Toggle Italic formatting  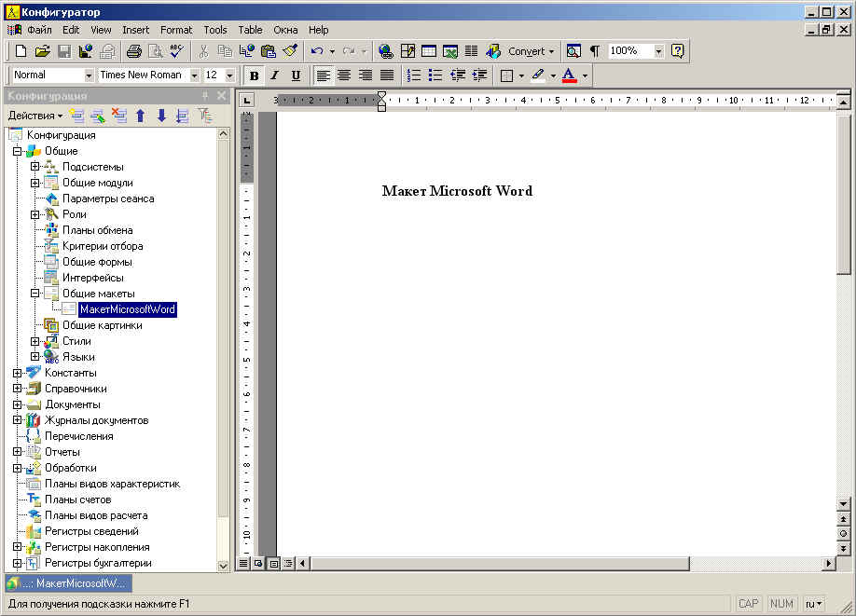click(274, 75)
